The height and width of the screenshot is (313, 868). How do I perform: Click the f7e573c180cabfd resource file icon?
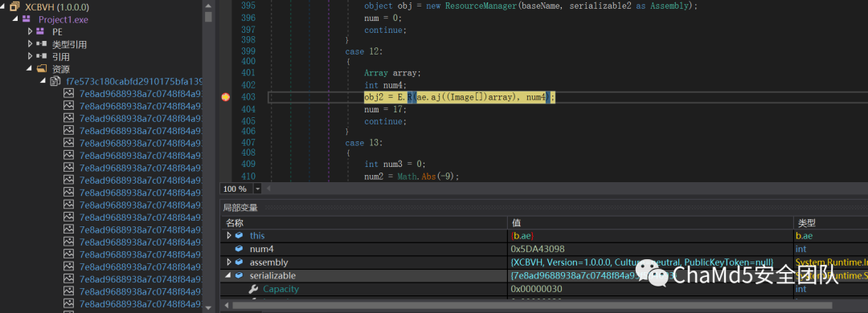(x=55, y=81)
